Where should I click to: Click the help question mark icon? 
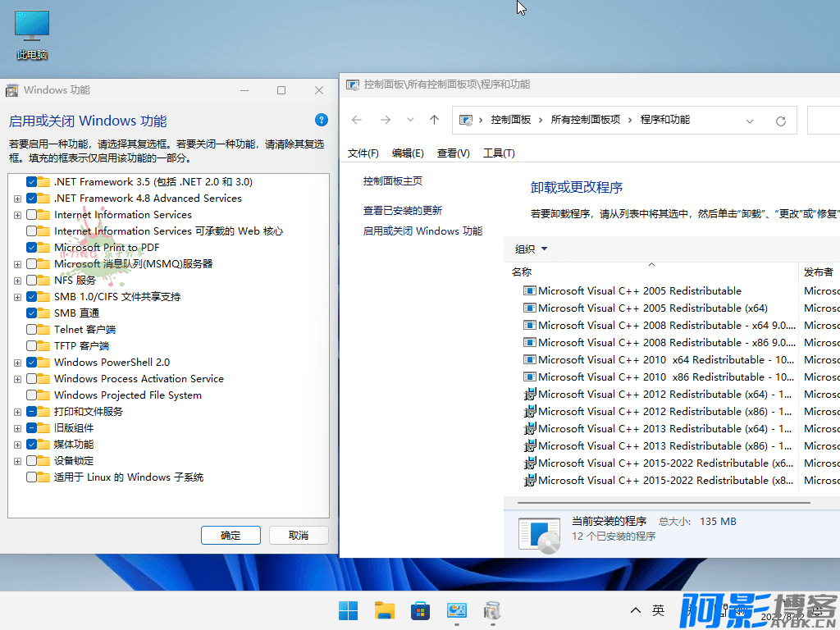(x=322, y=120)
